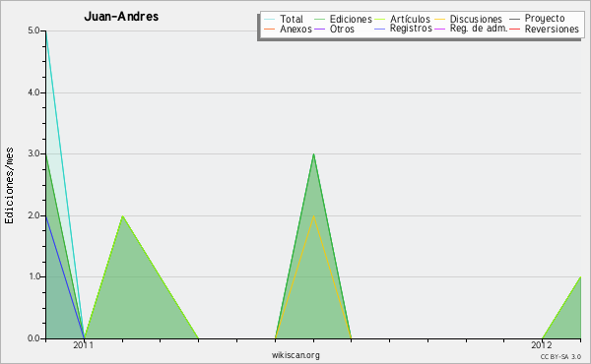Click the Total legend label
Screen dimensions: 591x364
coord(291,19)
